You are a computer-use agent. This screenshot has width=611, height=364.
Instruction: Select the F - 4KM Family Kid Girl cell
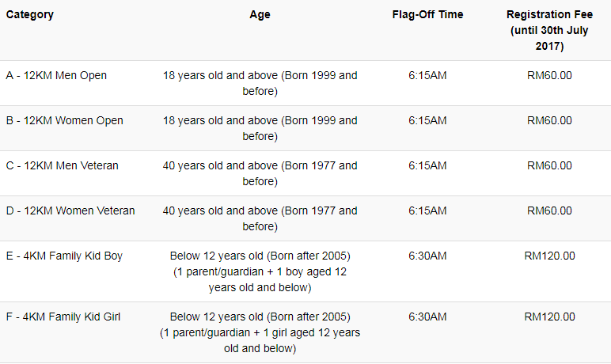(x=63, y=317)
